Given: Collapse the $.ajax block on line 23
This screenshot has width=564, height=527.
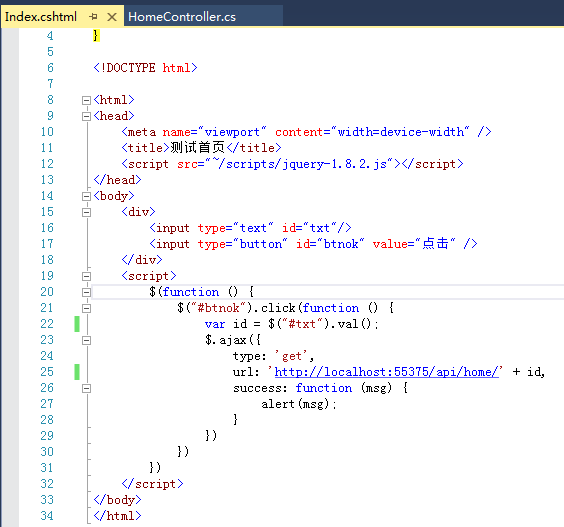Looking at the screenshot, I should tap(86, 340).
